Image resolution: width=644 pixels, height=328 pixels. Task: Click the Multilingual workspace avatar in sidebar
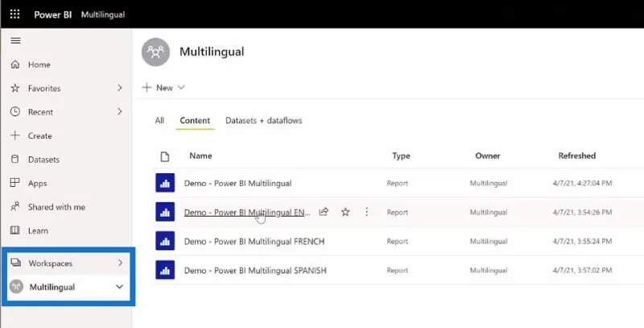coord(16,286)
